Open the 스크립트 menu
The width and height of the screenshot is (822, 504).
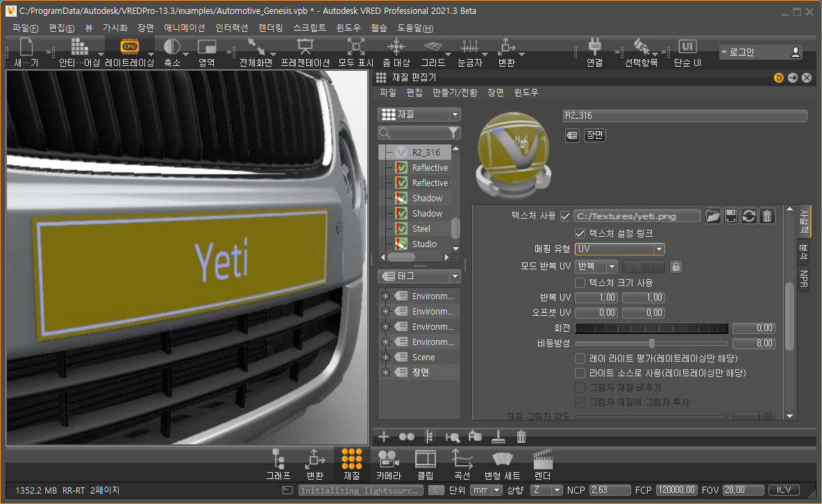pyautogui.click(x=310, y=28)
